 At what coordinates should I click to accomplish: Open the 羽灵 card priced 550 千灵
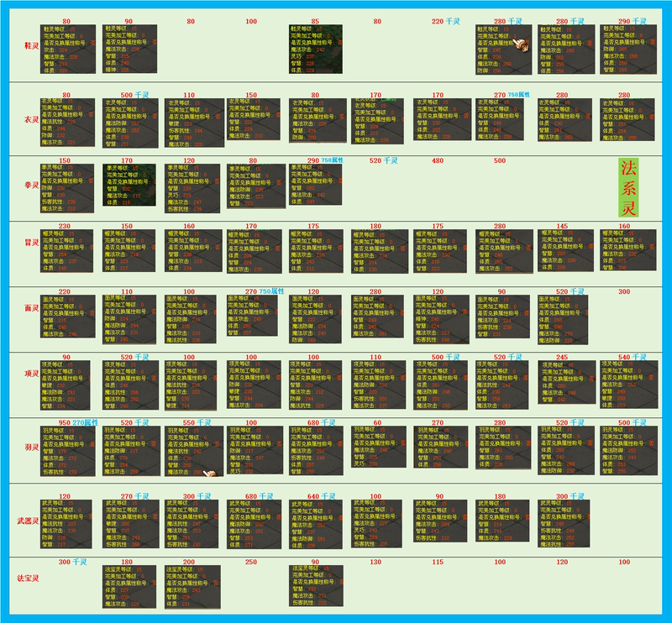click(x=194, y=451)
